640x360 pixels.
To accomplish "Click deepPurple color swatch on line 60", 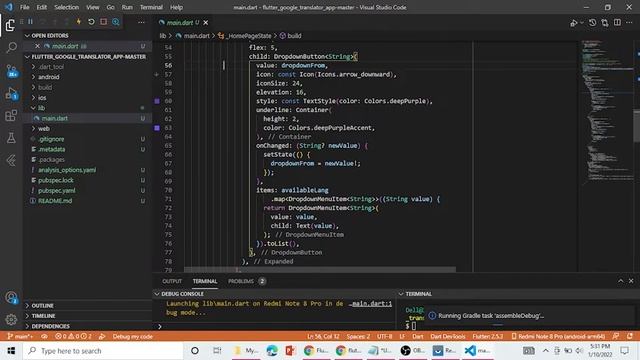I will (x=157, y=101).
